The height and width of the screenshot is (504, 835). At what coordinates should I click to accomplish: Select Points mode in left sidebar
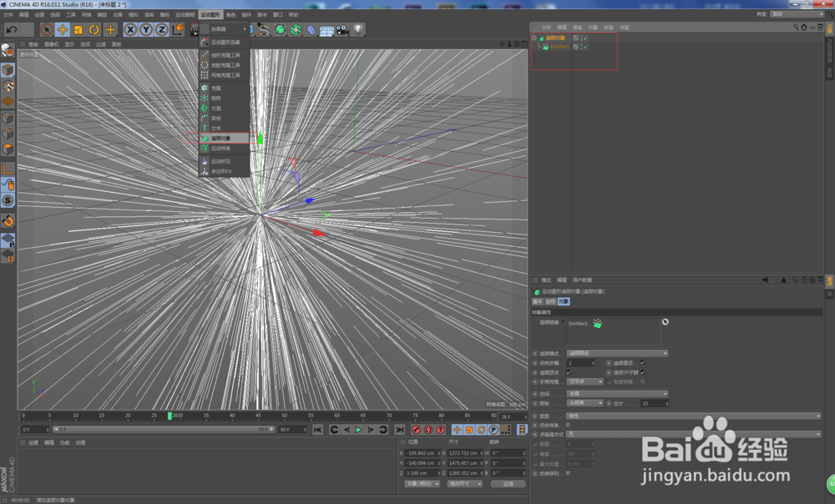tap(8, 118)
